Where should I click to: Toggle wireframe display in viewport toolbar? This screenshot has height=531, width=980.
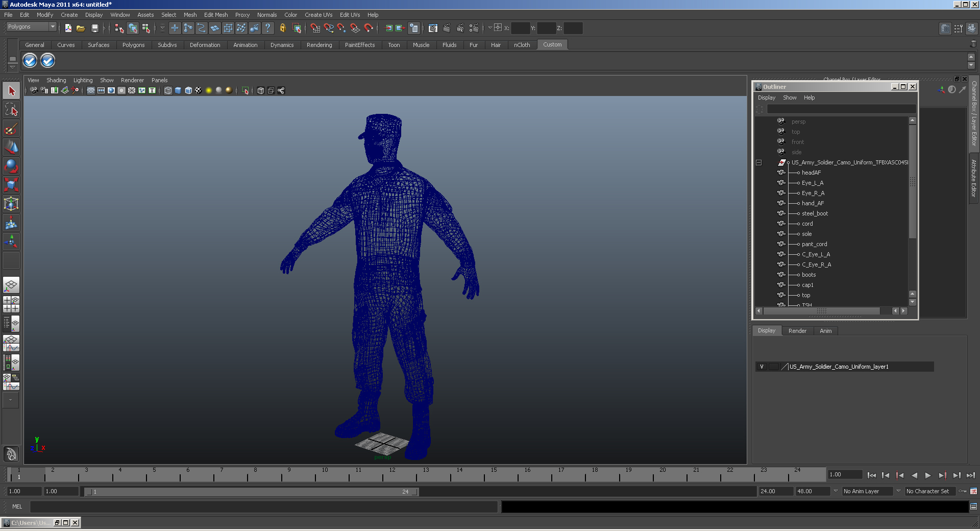coord(168,90)
